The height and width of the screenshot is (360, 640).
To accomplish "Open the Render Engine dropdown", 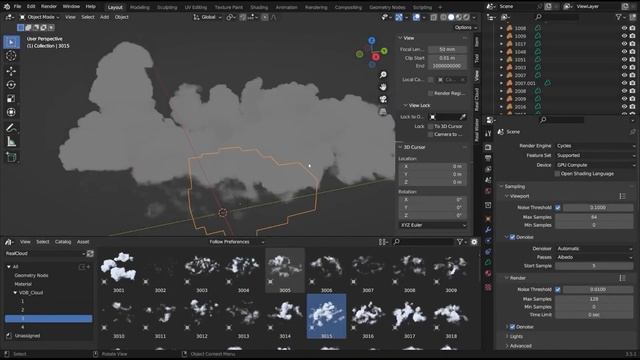I will click(596, 146).
